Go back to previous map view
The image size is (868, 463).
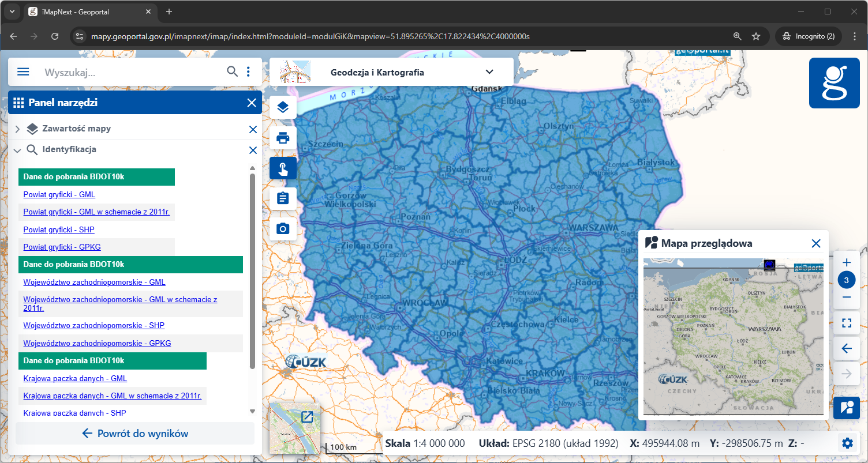[x=846, y=348]
